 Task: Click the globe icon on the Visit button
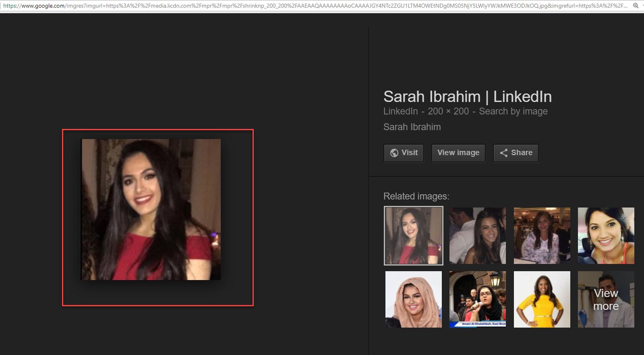coord(394,153)
